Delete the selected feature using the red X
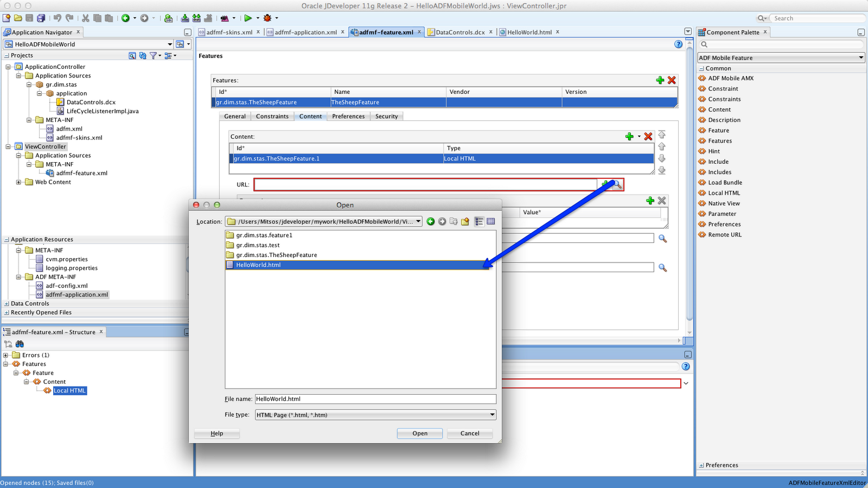The width and height of the screenshot is (868, 488). (672, 80)
